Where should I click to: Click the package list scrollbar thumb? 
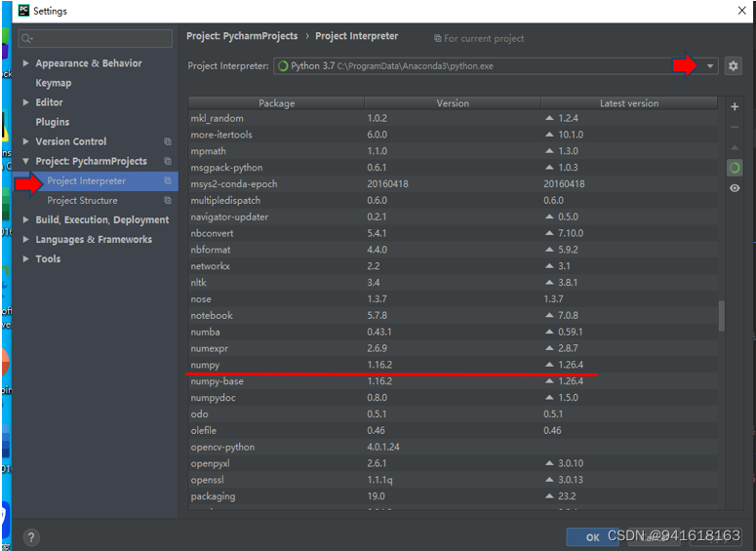[721, 316]
